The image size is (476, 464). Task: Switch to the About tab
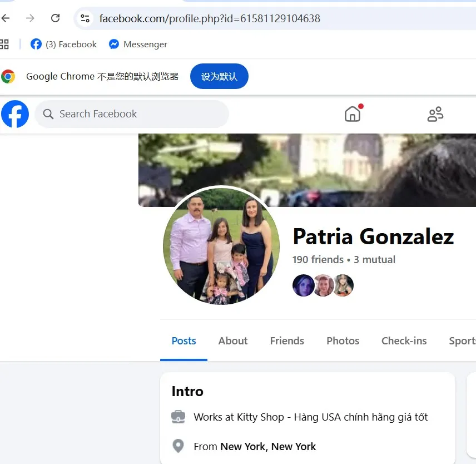pos(233,340)
